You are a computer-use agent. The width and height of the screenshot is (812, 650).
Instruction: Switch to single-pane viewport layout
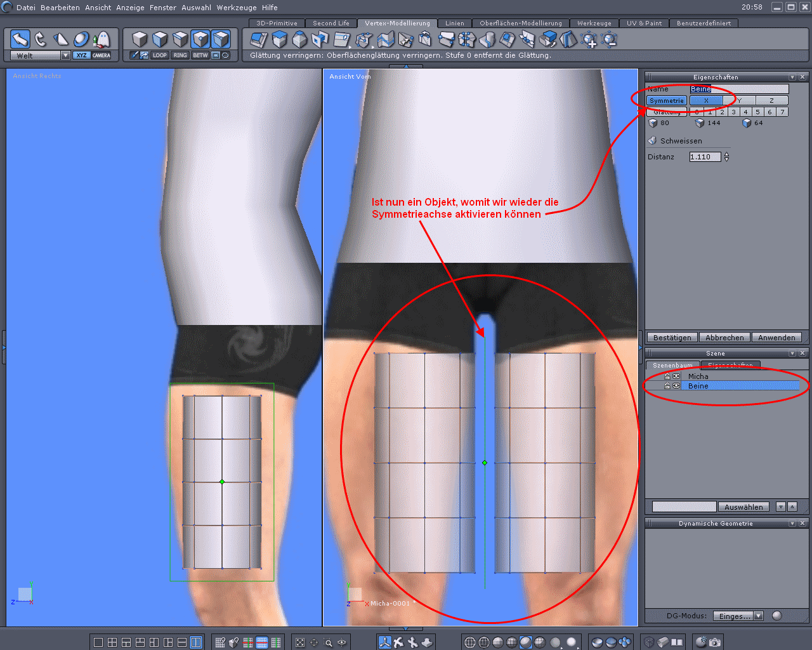pos(98,642)
